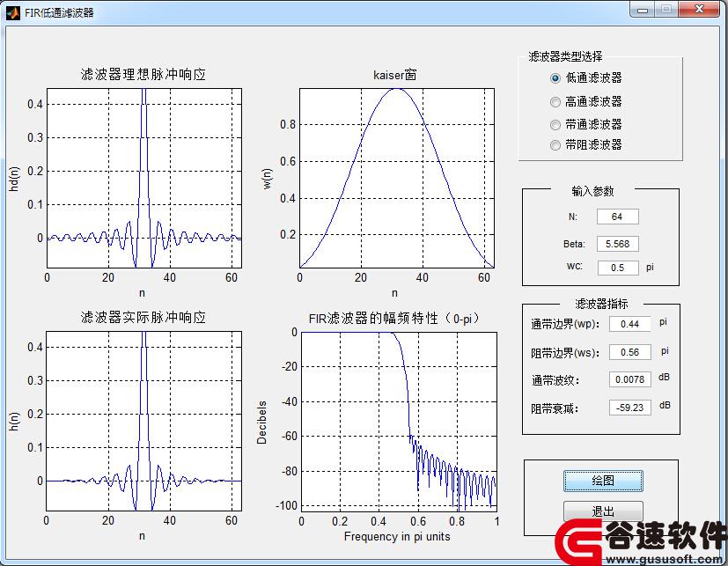Maximize the FIR低通滤波器 window
Screen dimensions: 728x566
click(666, 10)
